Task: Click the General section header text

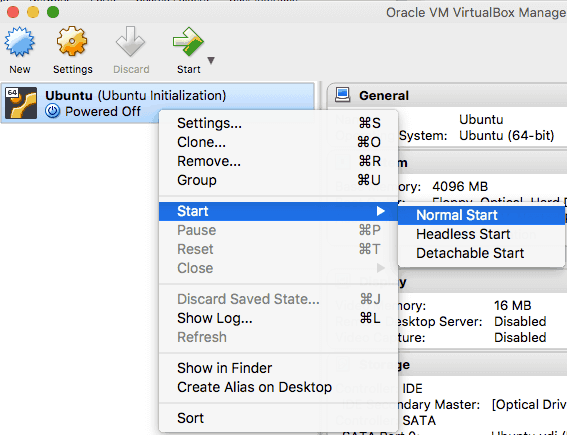Action: 384,95
